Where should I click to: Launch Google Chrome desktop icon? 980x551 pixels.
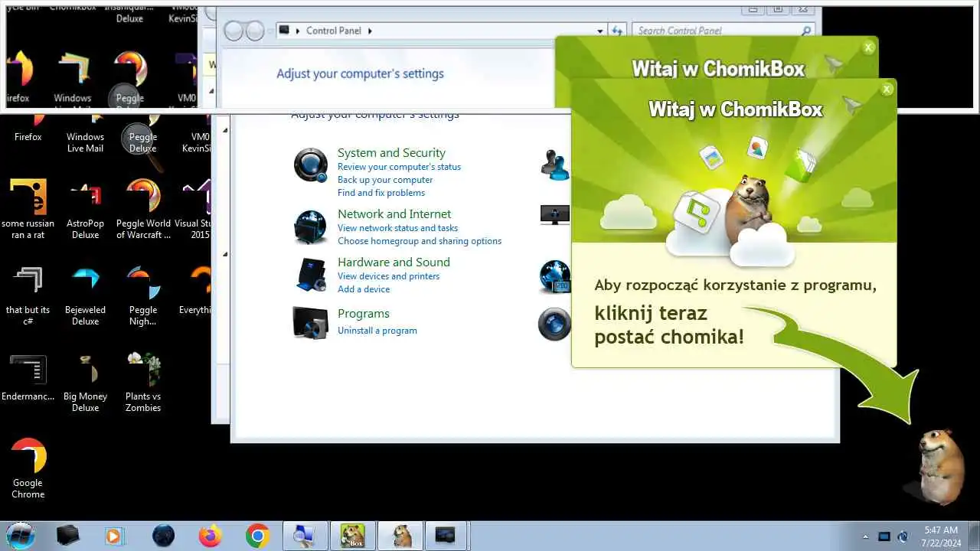point(28,468)
